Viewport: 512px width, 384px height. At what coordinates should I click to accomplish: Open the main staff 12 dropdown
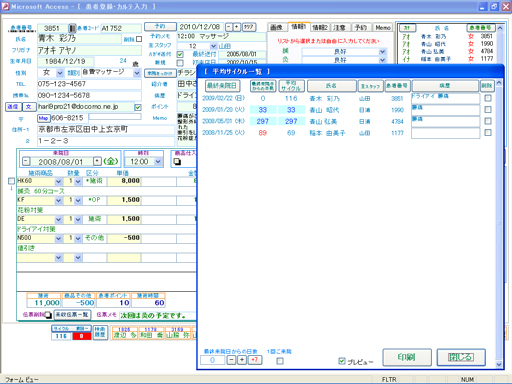213,46
